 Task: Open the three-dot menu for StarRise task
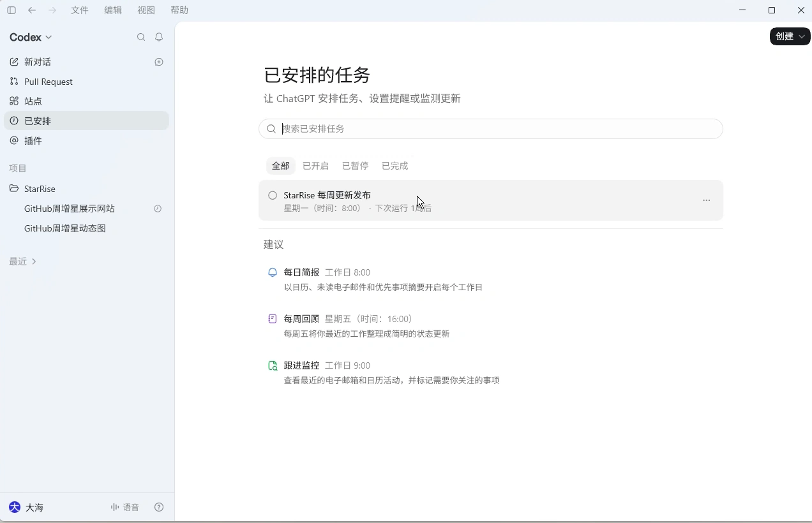click(x=706, y=200)
